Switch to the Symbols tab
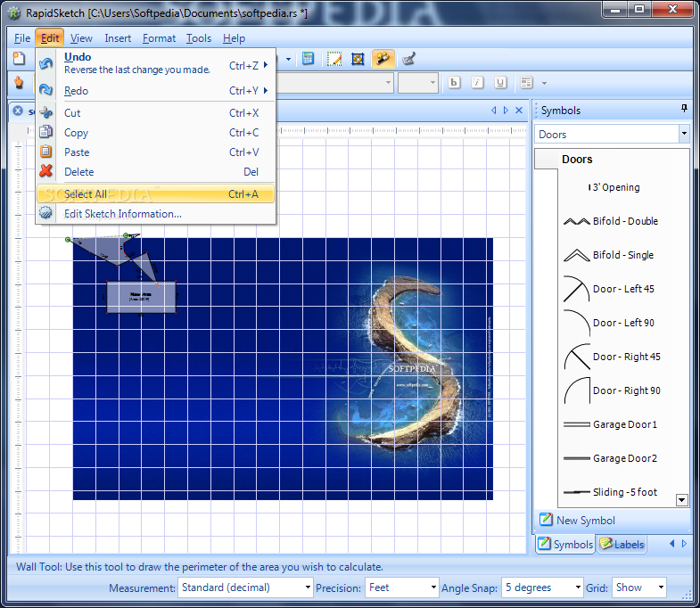The width and height of the screenshot is (700, 608). [x=565, y=544]
